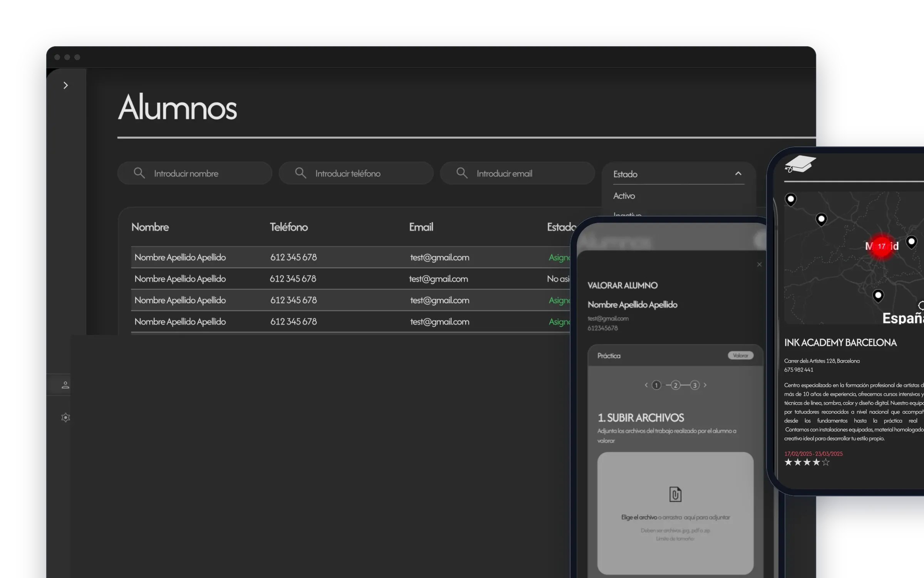Click the fifth empty rating star
The width and height of the screenshot is (924, 578).
(825, 462)
